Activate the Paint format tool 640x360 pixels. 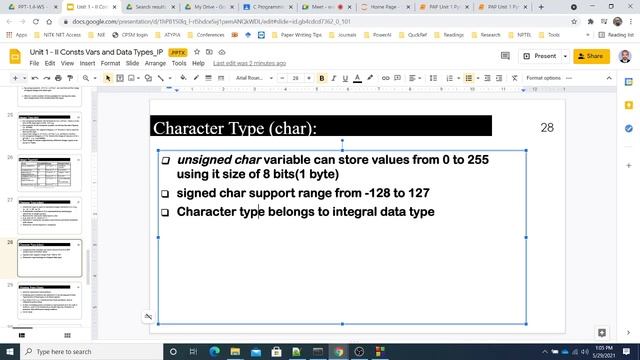coord(70,78)
